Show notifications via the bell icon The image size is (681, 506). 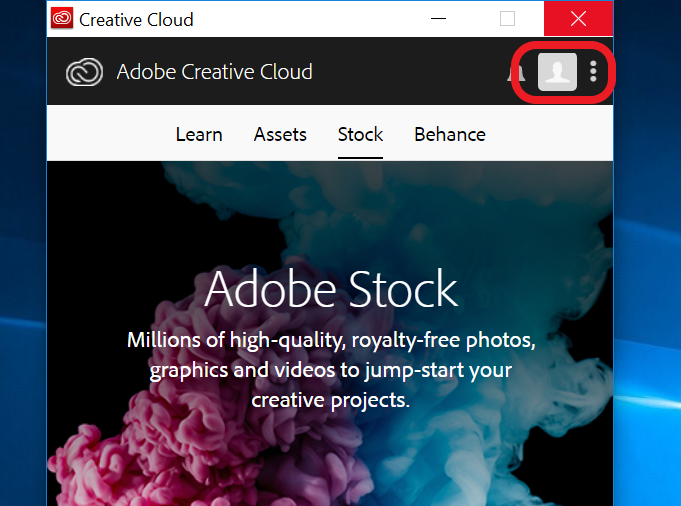click(x=516, y=73)
